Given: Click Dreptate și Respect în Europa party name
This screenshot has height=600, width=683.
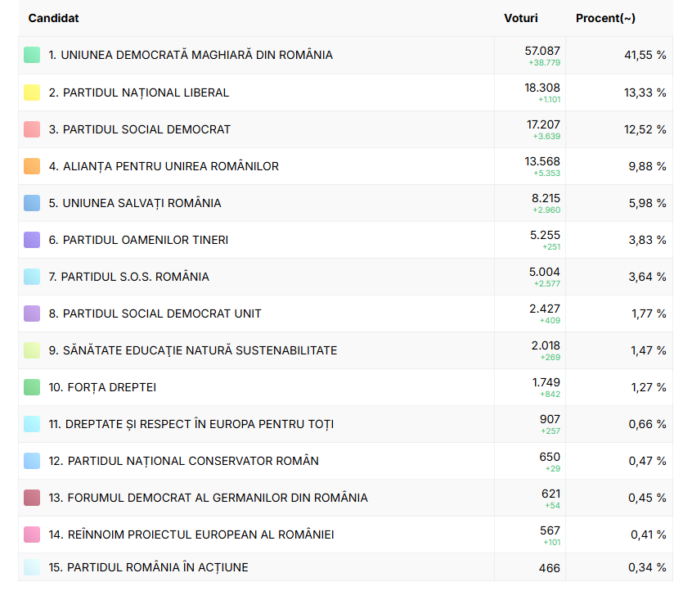Looking at the screenshot, I should coord(191,424).
